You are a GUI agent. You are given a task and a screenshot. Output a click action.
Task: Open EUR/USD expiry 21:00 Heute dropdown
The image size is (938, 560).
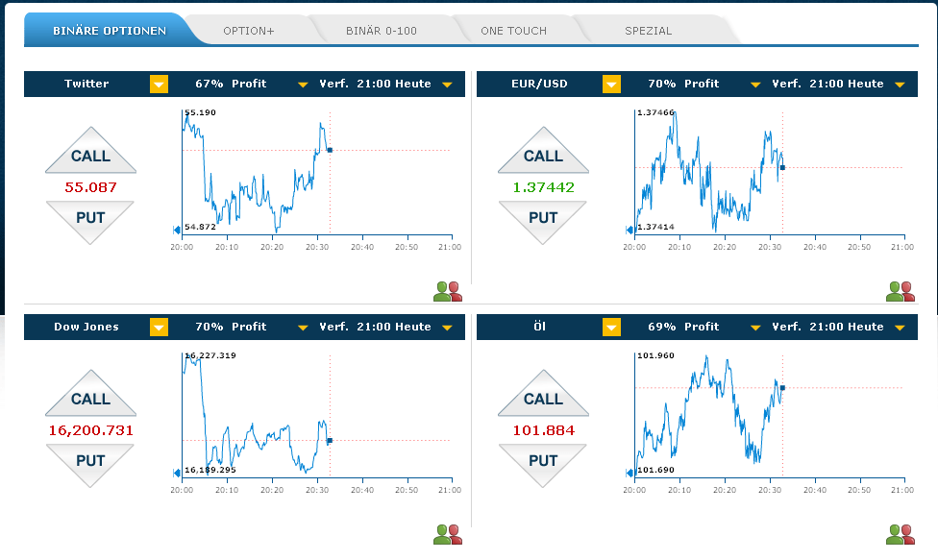pos(900,85)
